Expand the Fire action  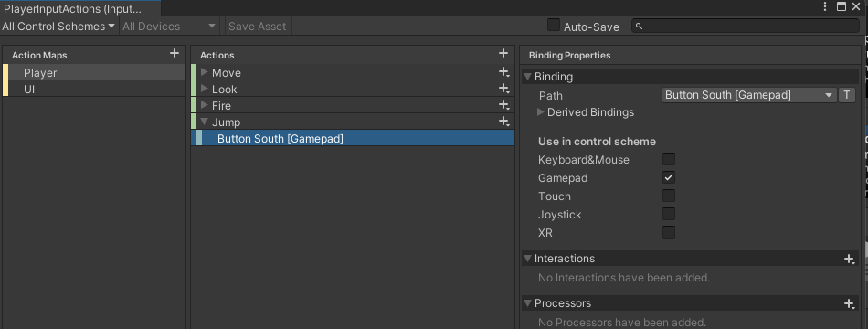[205, 105]
